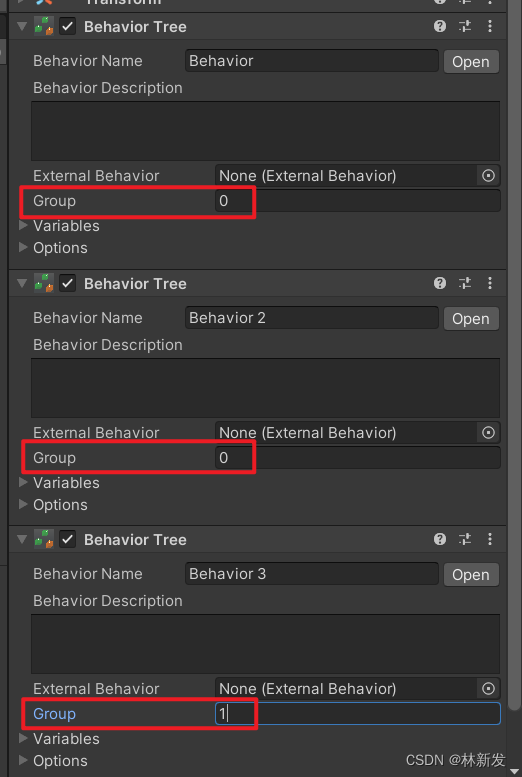This screenshot has width=522, height=777.
Task: Open three-dot menu of Behavior 3 component
Action: coord(490,539)
